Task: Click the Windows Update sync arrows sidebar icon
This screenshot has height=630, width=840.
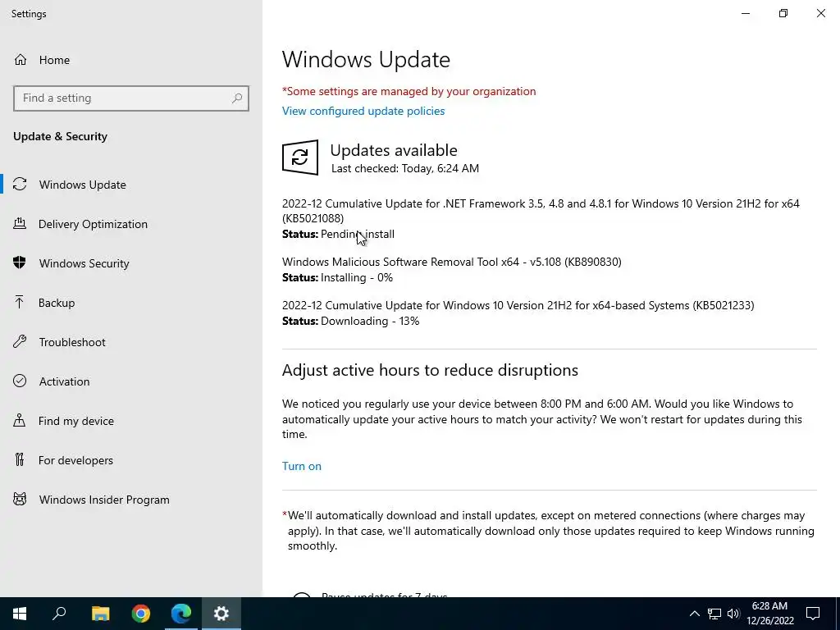Action: click(x=20, y=185)
